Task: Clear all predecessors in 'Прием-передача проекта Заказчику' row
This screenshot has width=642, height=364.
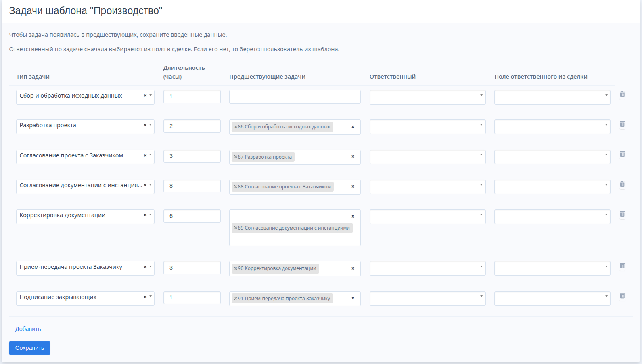Action: click(353, 268)
